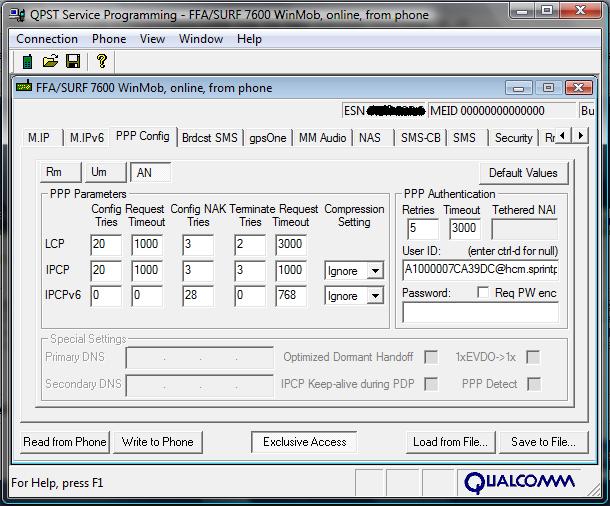
Task: Click the Tethered NAI field
Action: click(x=524, y=229)
